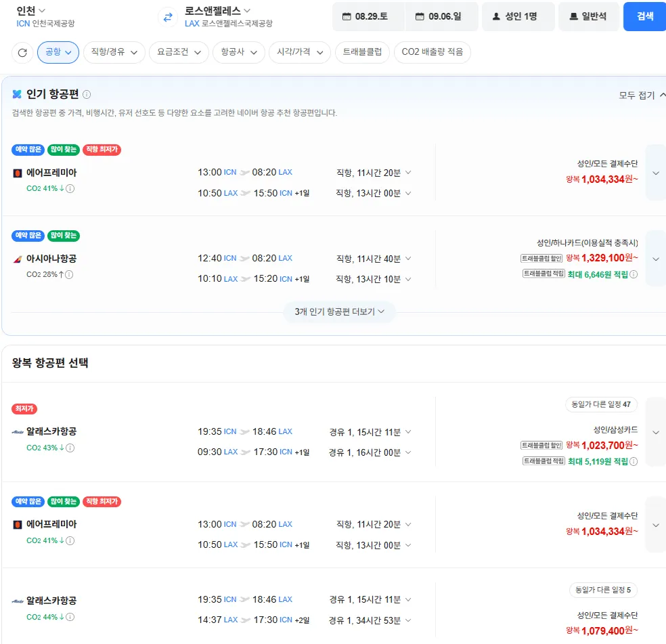Click 왕복 항공편 선택 heading
This screenshot has width=666, height=644.
point(50,363)
